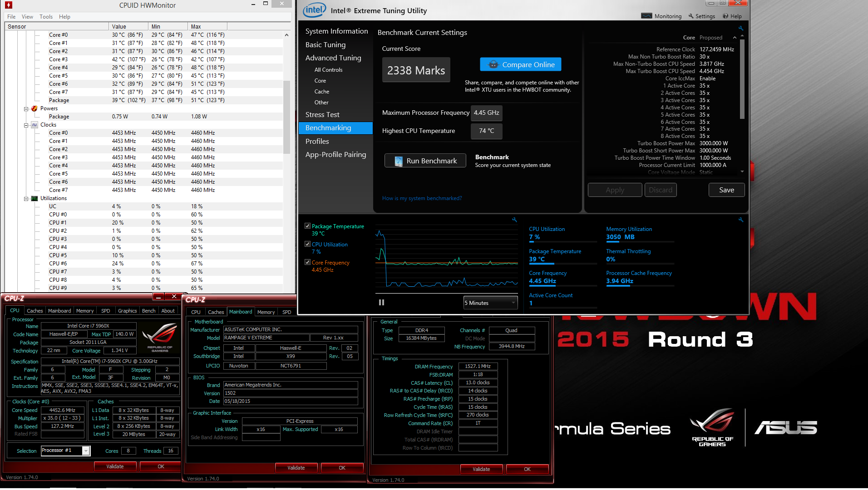868x490 pixels.
Task: Click the Intel logo in XTU header
Action: point(315,10)
